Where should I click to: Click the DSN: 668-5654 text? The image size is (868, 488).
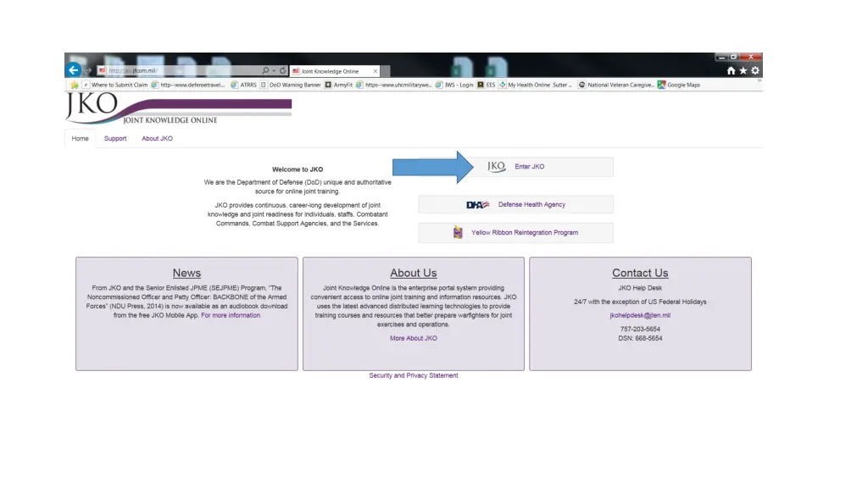[x=640, y=338]
